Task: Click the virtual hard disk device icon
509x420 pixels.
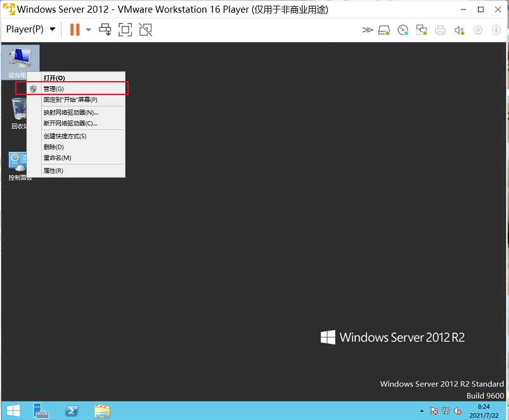Action: coord(384,29)
